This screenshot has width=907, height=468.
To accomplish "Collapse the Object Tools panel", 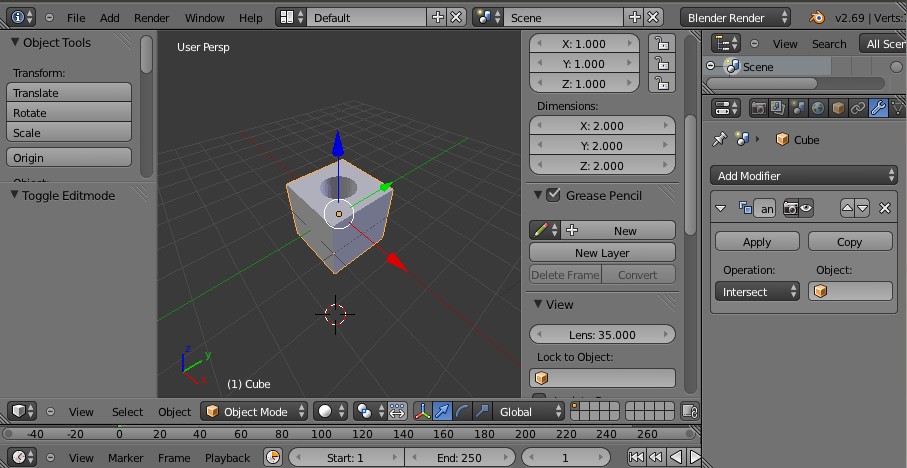I will tap(15, 43).
